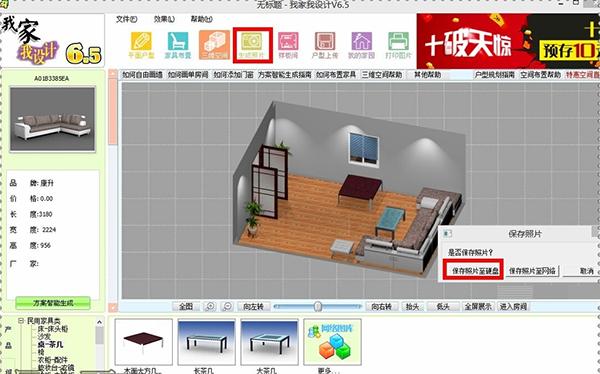The height and width of the screenshot is (374, 600).
Task: Open the 样板间 sample room icon
Action: pyautogui.click(x=288, y=45)
